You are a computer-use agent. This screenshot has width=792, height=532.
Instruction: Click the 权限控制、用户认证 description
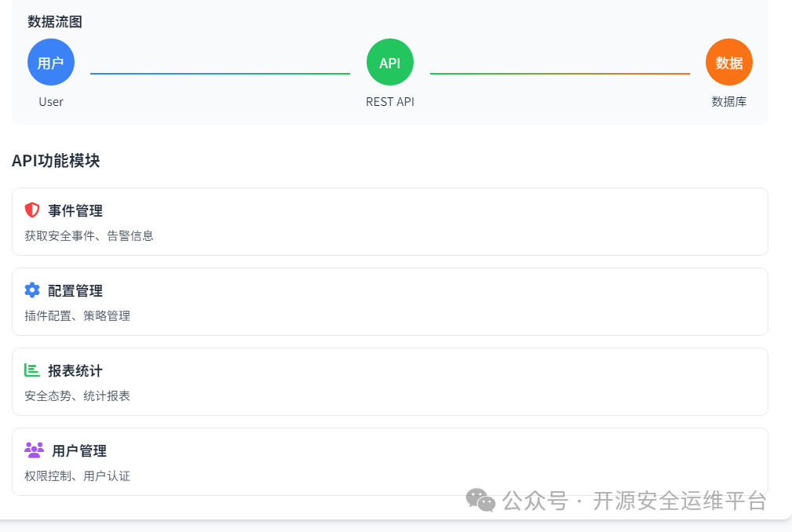77,476
